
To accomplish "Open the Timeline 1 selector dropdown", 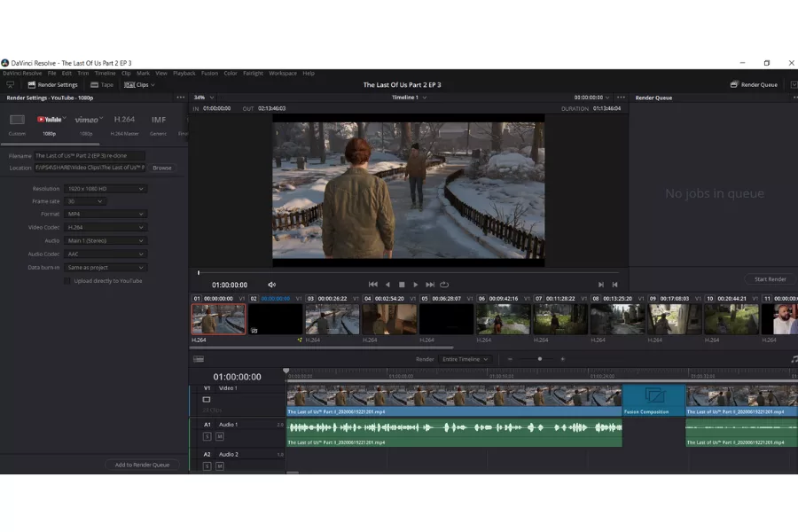I will (x=409, y=98).
